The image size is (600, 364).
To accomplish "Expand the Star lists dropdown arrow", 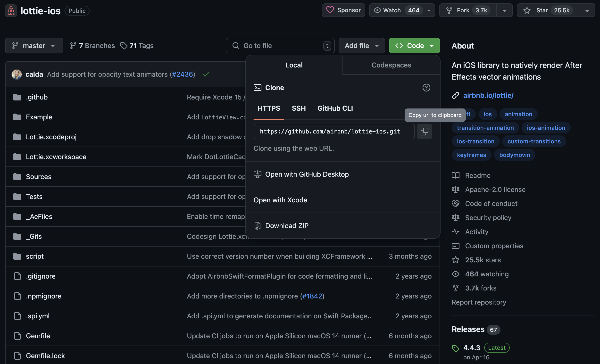I will point(587,11).
